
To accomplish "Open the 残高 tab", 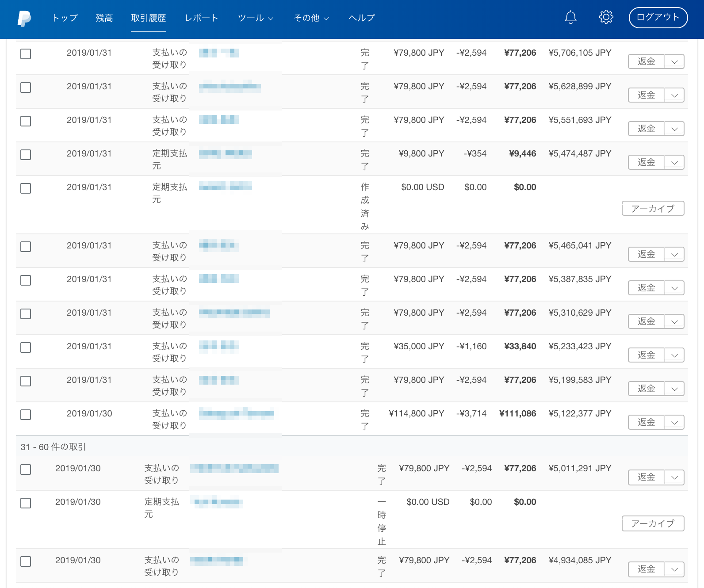I will tap(104, 18).
